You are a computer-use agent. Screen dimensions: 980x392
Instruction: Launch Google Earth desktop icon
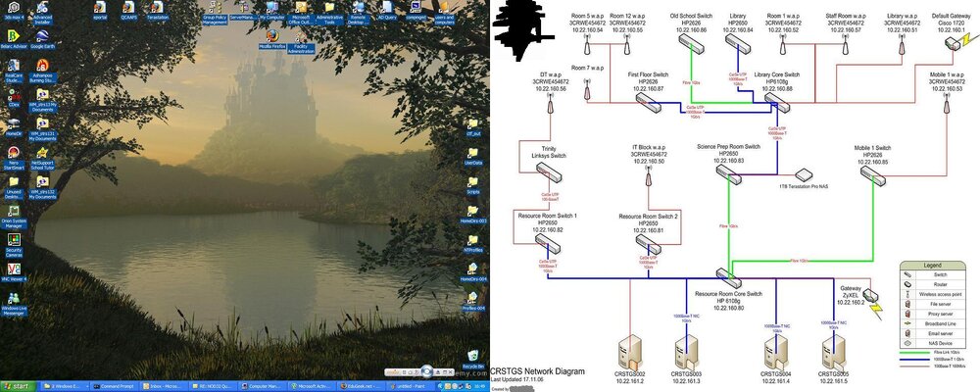[x=42, y=40]
